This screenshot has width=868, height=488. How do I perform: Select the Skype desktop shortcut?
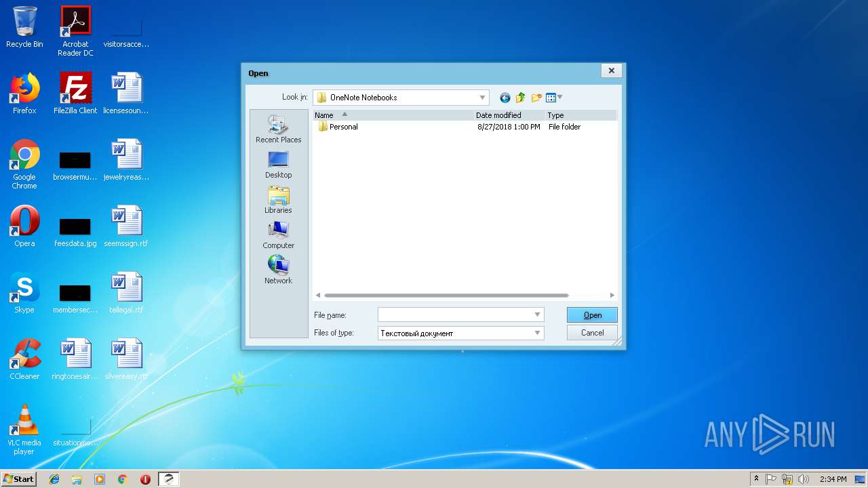pyautogui.click(x=24, y=293)
